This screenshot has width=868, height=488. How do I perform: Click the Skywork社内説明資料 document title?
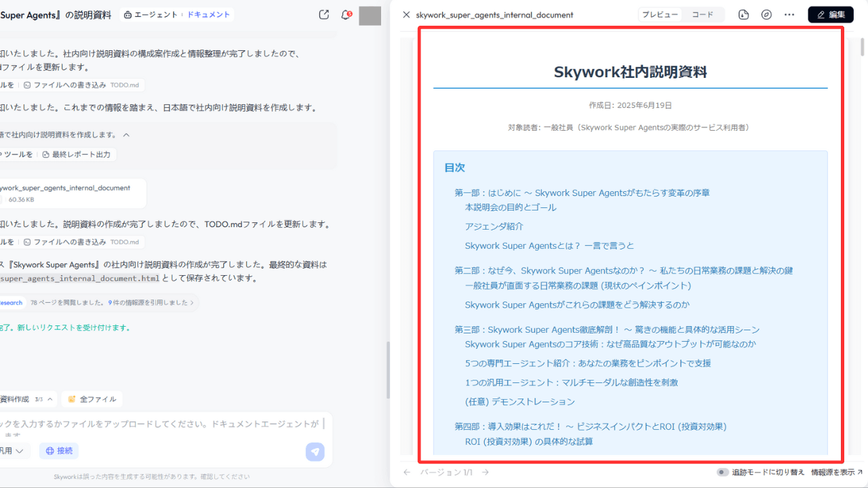[x=631, y=72]
